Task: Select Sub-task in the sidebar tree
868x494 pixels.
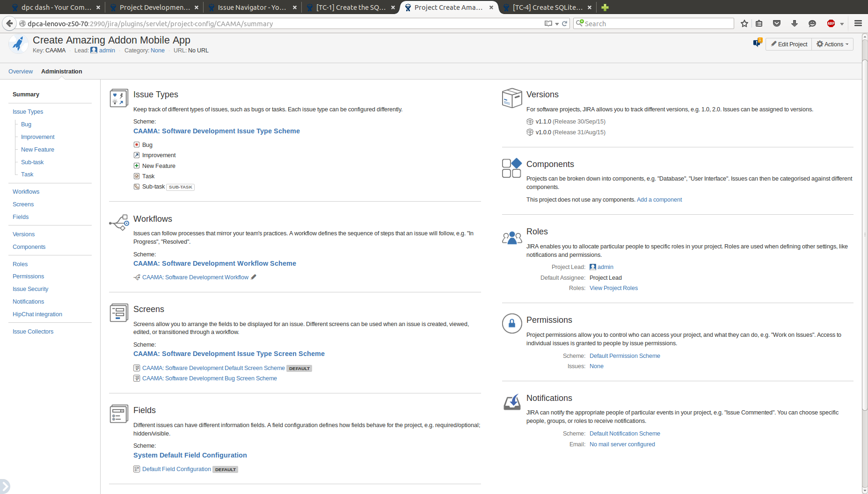Action: tap(32, 162)
